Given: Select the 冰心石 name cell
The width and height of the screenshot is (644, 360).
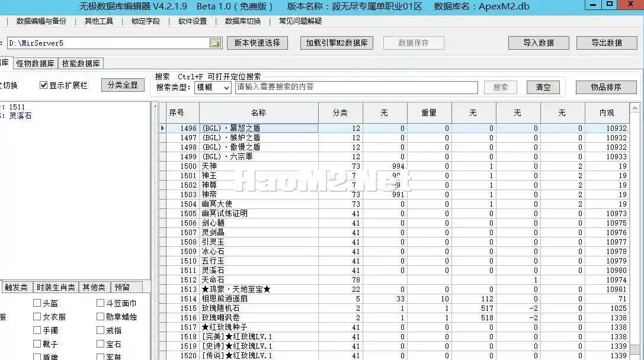Looking at the screenshot, I should click(259, 251).
